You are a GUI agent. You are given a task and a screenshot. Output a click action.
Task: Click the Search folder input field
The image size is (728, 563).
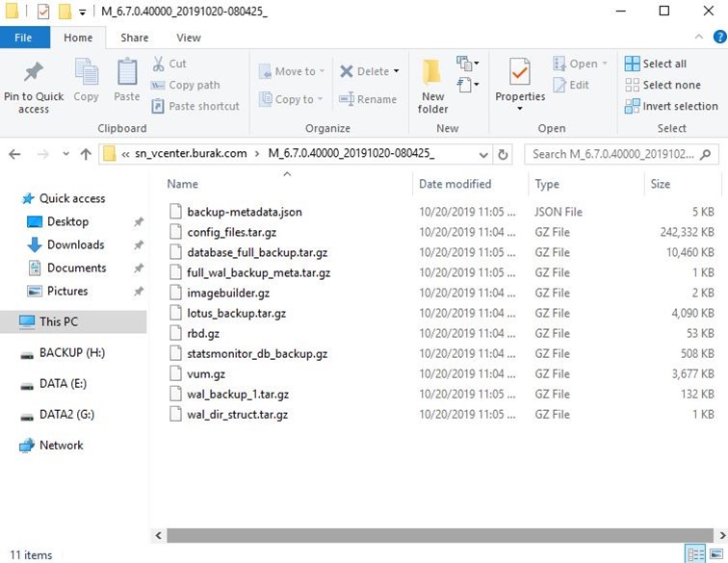pyautogui.click(x=621, y=155)
